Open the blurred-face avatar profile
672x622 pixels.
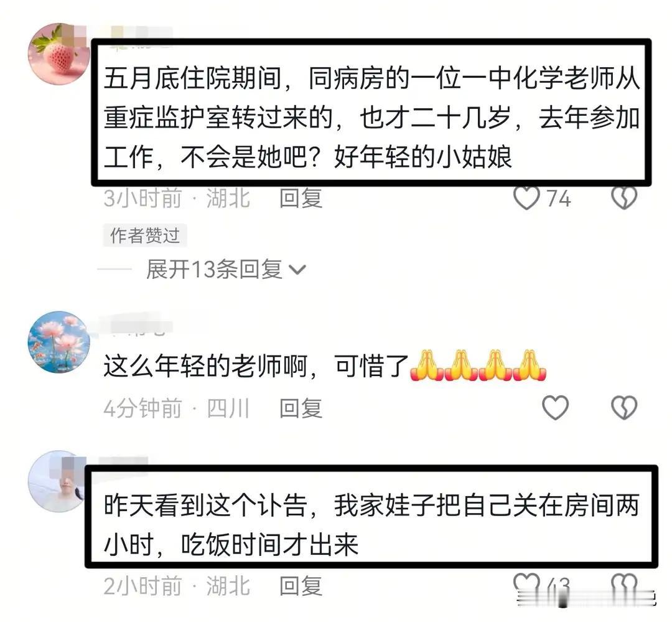tap(57, 481)
